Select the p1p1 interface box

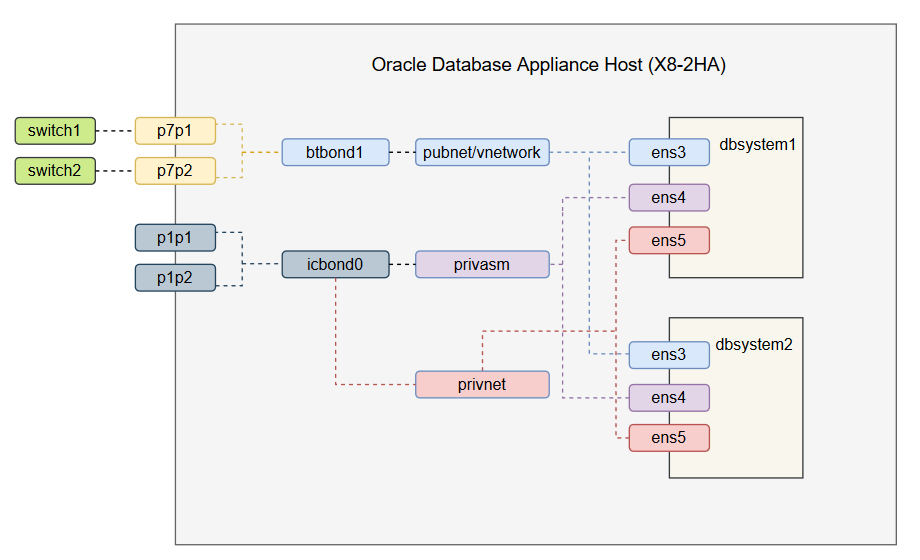[175, 238]
